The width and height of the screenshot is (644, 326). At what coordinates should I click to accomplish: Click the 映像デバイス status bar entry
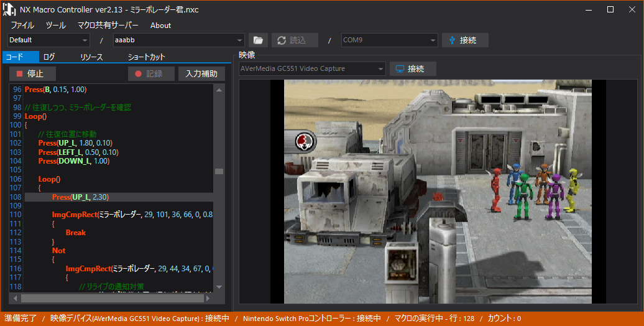pos(140,319)
